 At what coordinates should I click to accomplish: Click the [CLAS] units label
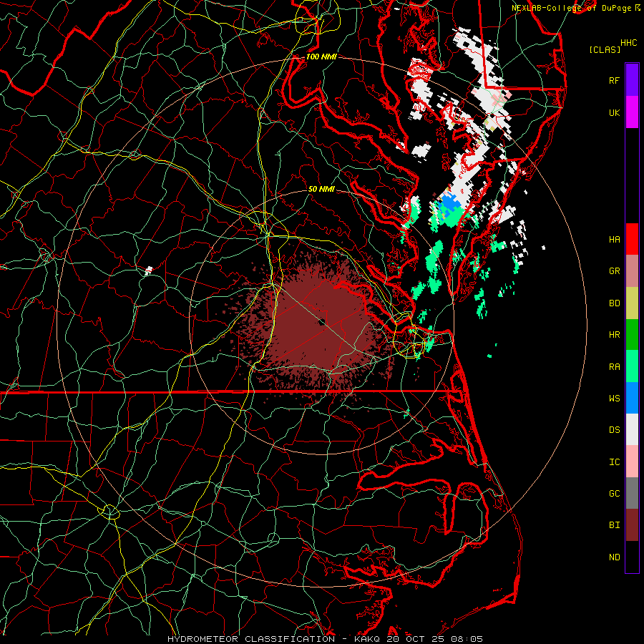coord(605,50)
